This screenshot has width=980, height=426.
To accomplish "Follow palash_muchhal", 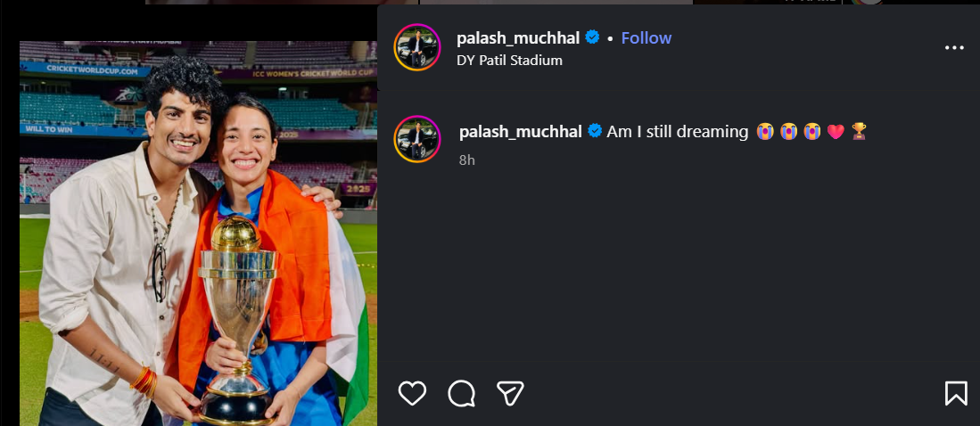I will pyautogui.click(x=646, y=37).
